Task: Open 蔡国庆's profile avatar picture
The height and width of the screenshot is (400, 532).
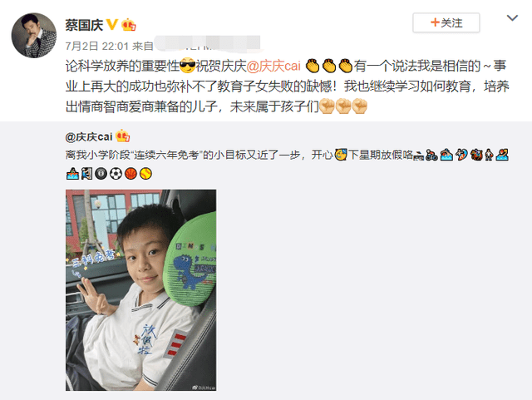Action: 34,35
